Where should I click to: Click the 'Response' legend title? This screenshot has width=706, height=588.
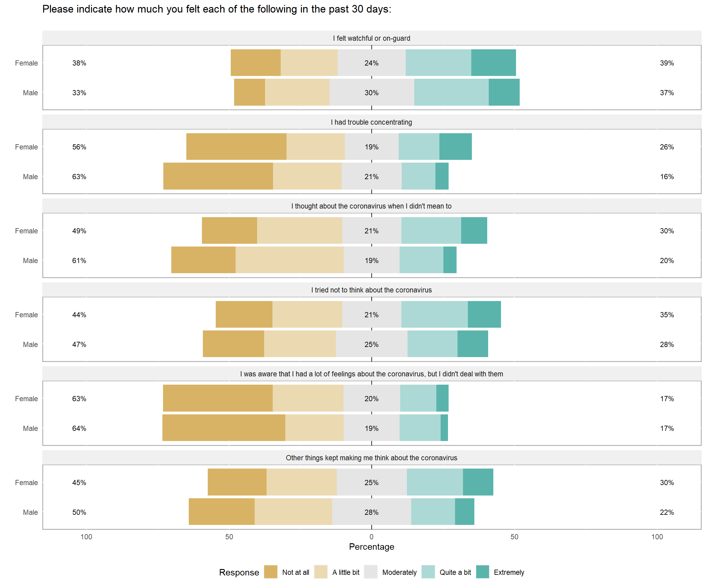[x=239, y=572]
